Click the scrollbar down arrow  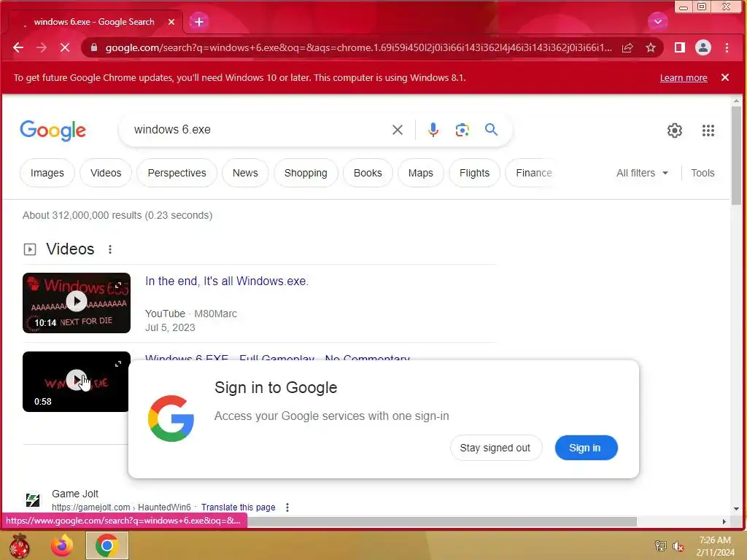pos(737,508)
